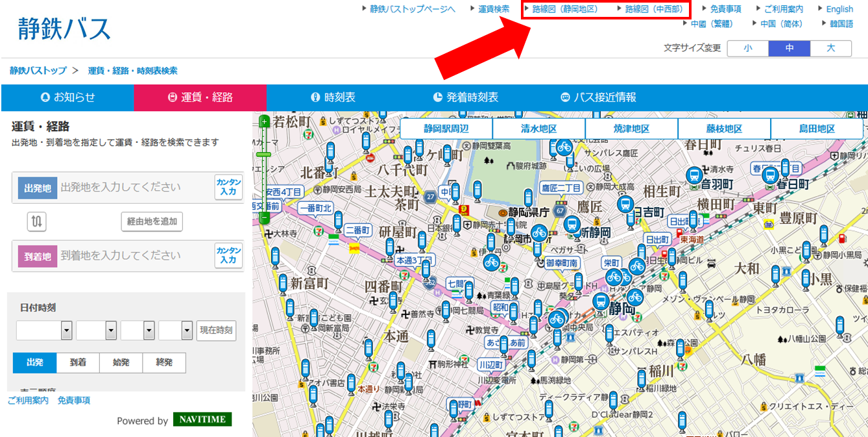Click the bicycle share icon near 青葉緑地
Image resolution: width=868 pixels, height=437 pixels.
click(491, 264)
